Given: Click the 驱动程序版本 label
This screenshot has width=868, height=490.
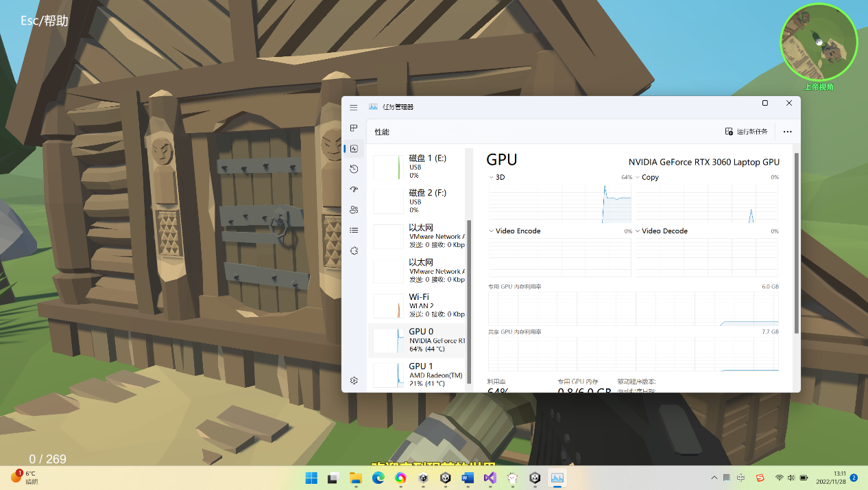Looking at the screenshot, I should pyautogui.click(x=637, y=382).
